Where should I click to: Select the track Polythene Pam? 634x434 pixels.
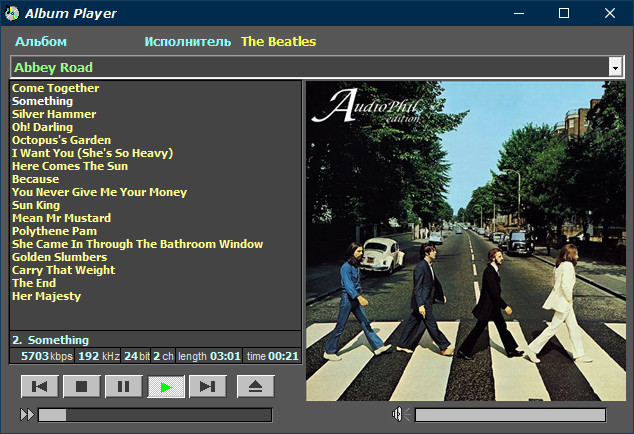click(x=55, y=231)
